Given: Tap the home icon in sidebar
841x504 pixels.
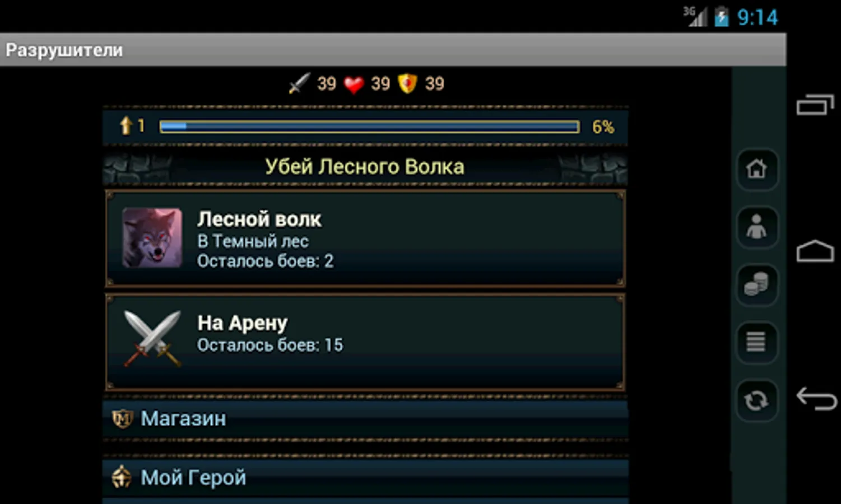Looking at the screenshot, I should click(756, 169).
